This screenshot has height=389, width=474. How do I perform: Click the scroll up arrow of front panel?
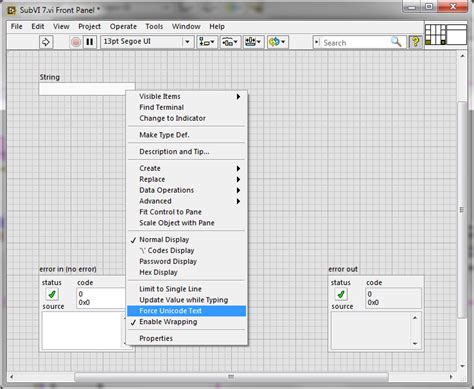tap(462, 56)
